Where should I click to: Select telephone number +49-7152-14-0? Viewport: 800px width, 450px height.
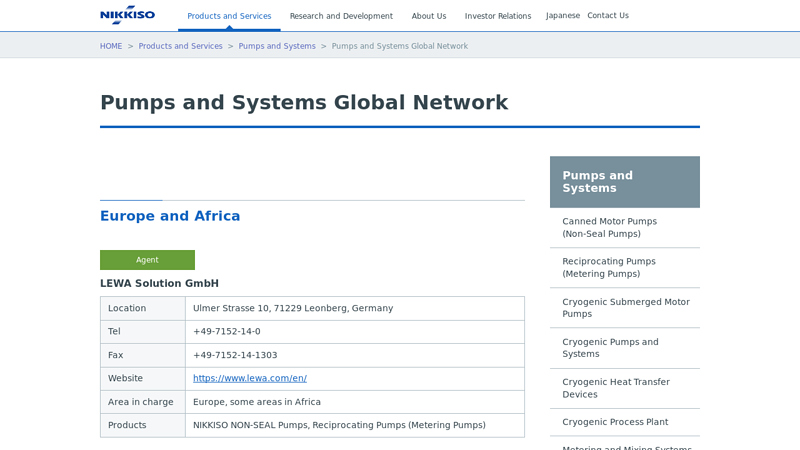227,331
